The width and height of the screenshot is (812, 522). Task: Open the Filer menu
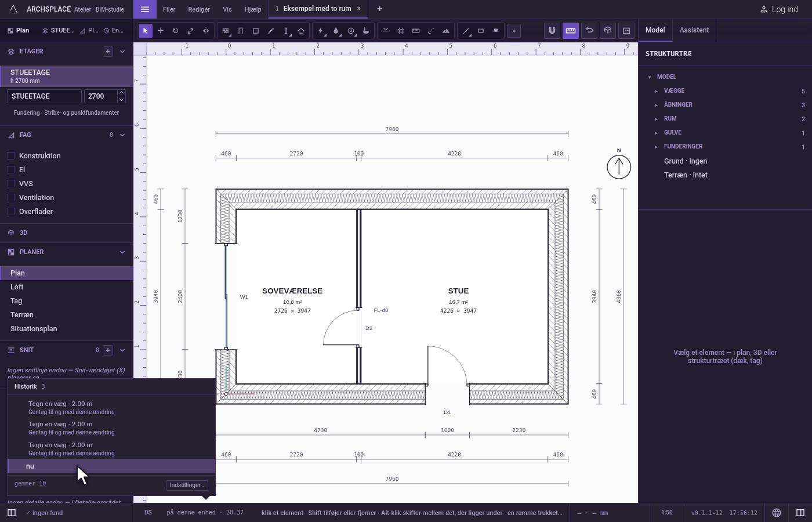point(169,9)
